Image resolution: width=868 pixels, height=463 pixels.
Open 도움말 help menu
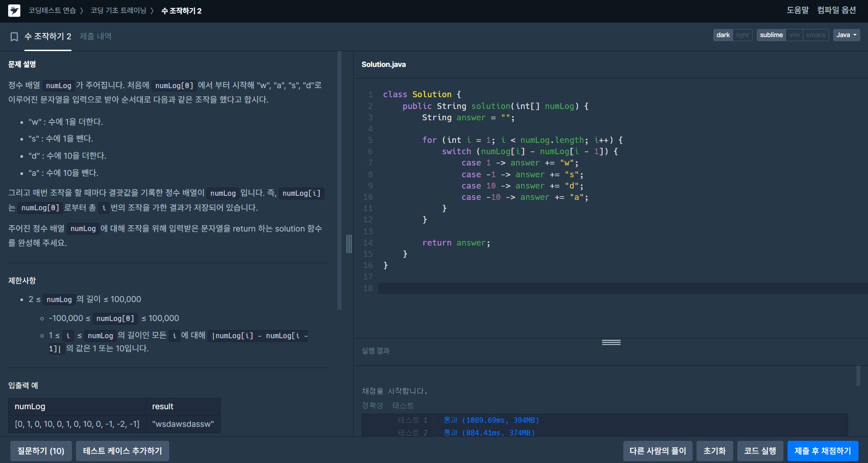(797, 10)
